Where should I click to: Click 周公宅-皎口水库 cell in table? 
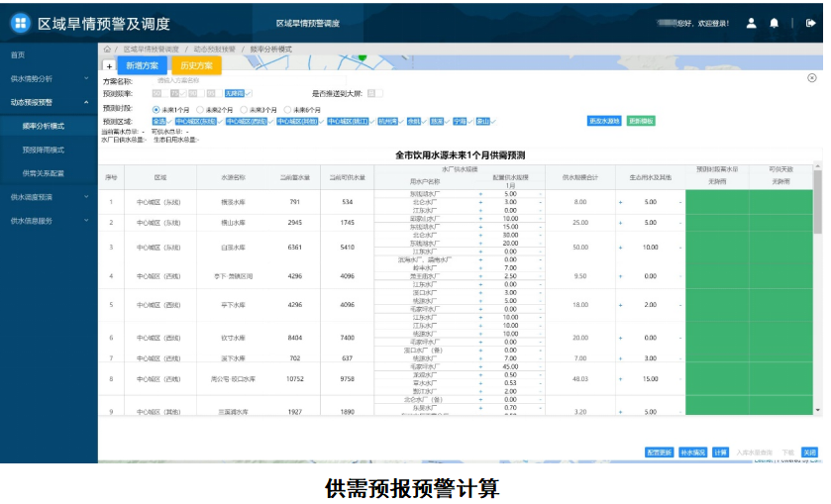(233, 379)
